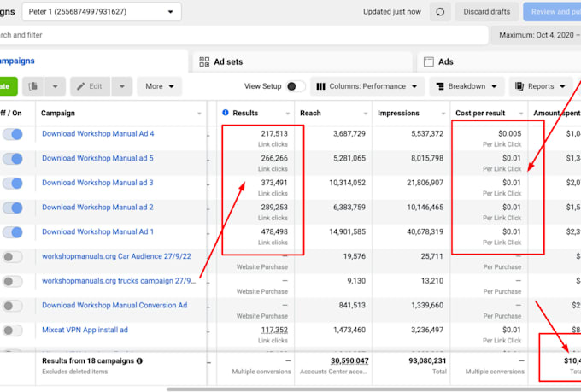Open the Reach column header menu arrow
Image resolution: width=581 pixels, height=392 pixels.
(x=366, y=114)
